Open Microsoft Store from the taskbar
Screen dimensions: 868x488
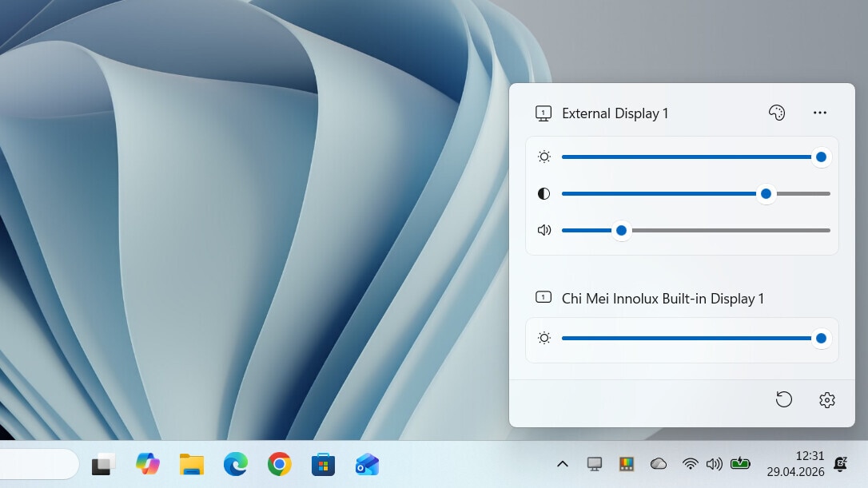(323, 464)
